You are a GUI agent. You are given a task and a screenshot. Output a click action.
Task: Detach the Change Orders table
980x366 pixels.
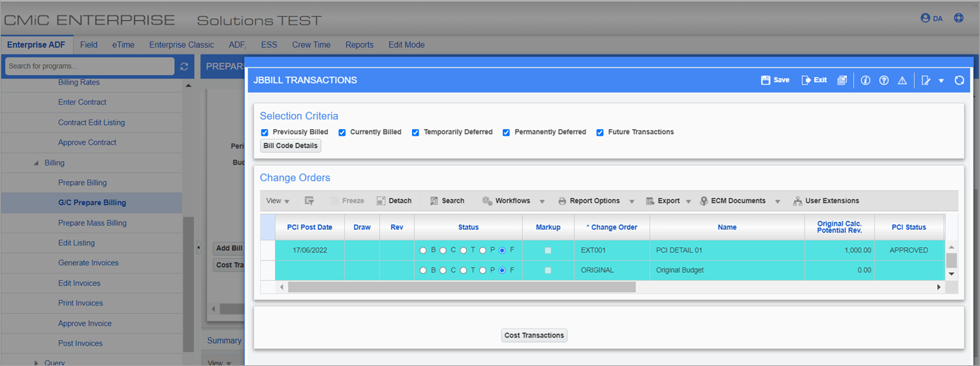[x=394, y=201]
